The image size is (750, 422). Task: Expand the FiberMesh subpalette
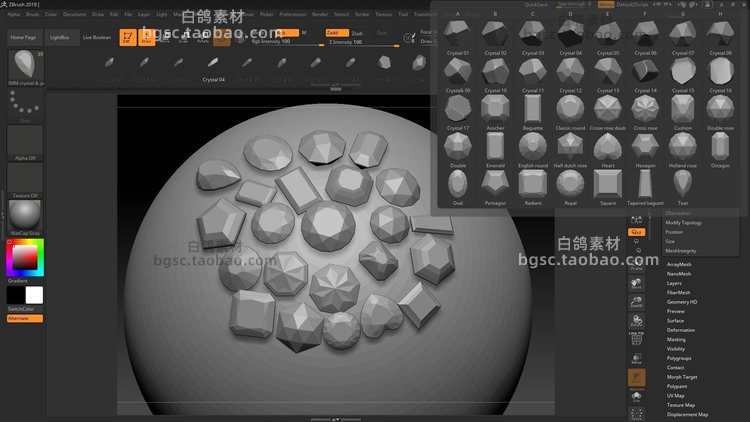click(x=678, y=292)
